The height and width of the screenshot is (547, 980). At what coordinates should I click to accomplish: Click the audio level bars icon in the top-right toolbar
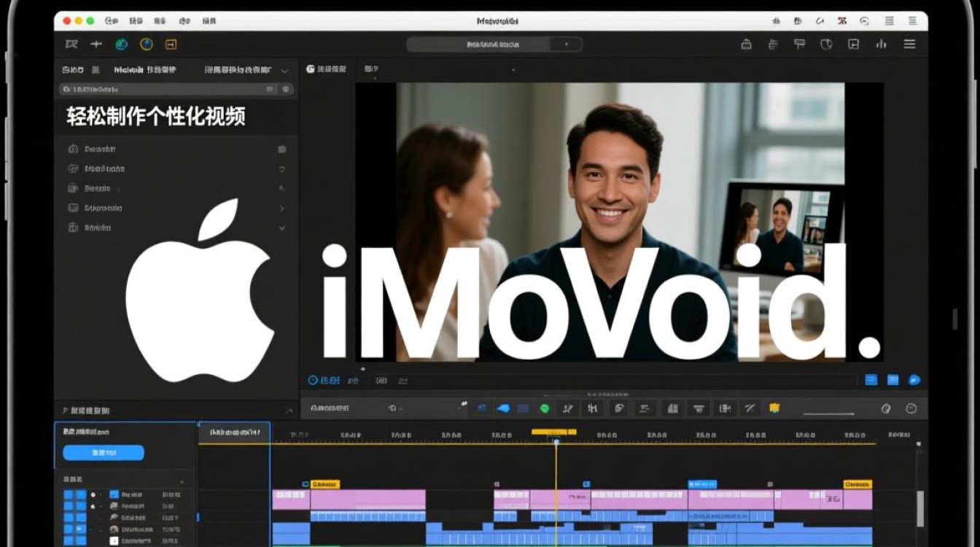click(x=882, y=44)
